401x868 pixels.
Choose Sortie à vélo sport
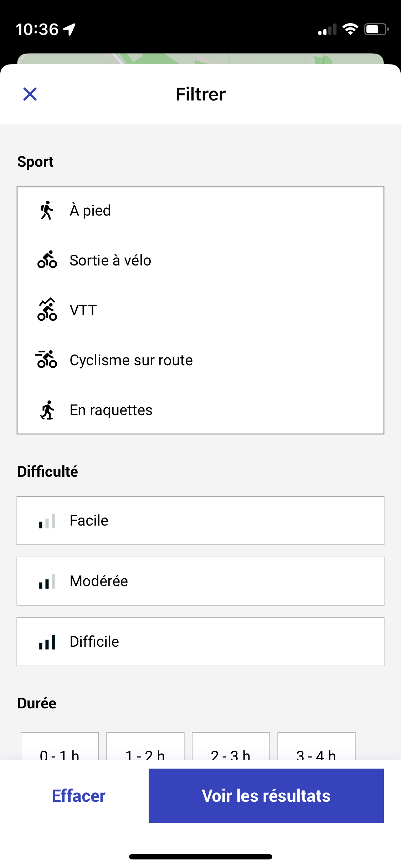pos(200,260)
